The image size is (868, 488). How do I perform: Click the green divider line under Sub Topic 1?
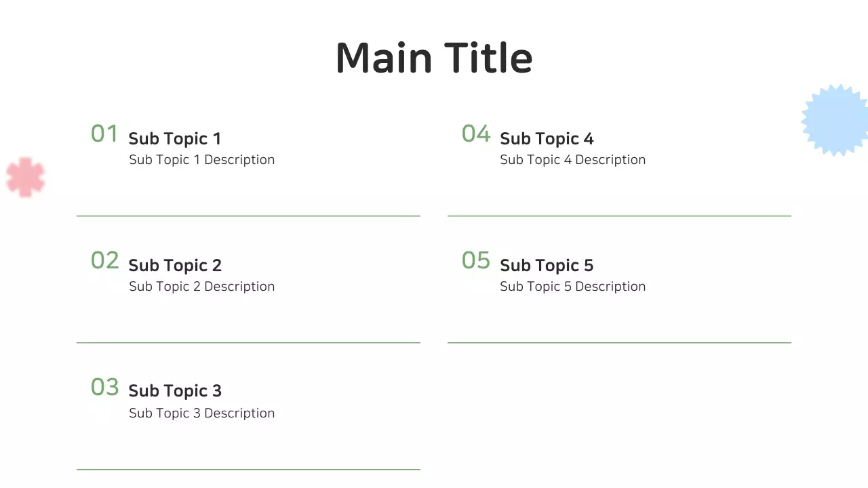pyautogui.click(x=248, y=216)
